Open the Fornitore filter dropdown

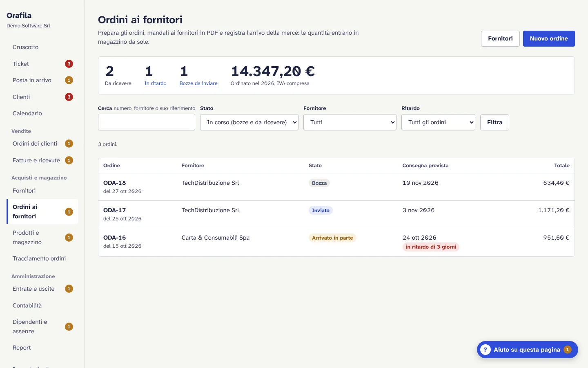click(350, 122)
